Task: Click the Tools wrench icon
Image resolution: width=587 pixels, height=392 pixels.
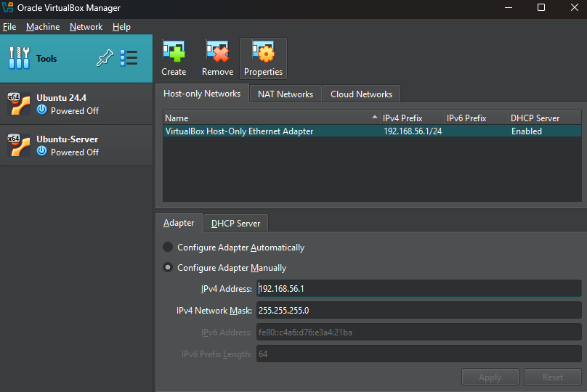Action: pos(19,59)
